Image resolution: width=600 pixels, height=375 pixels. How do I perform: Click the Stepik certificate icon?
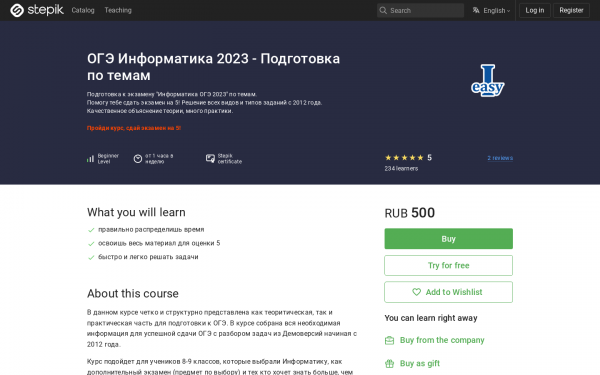tap(210, 158)
